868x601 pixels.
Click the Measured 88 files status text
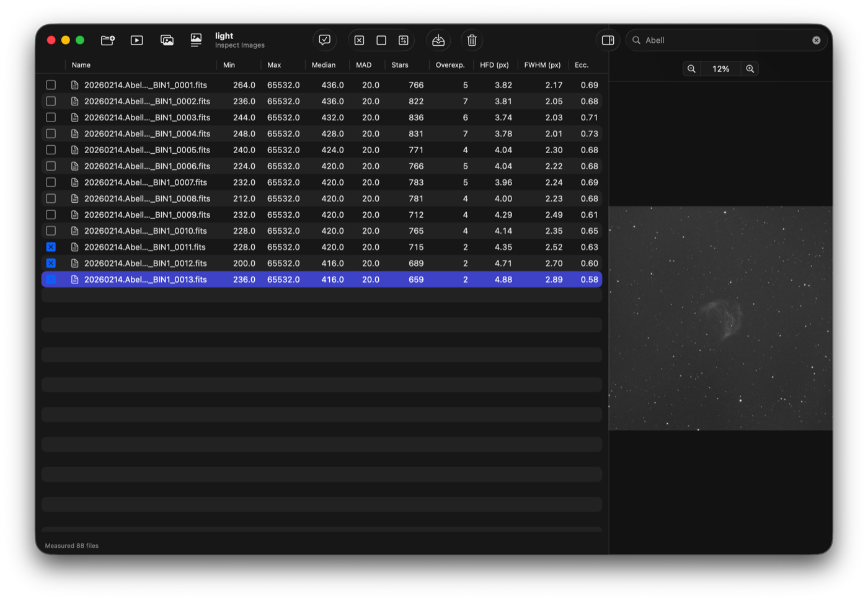tap(72, 546)
